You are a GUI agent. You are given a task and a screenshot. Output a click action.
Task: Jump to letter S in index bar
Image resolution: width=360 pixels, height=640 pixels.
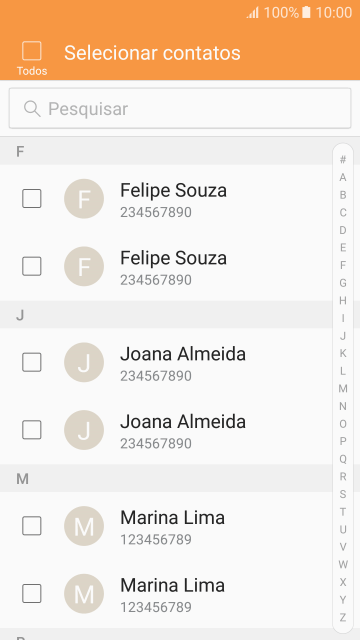(x=343, y=494)
